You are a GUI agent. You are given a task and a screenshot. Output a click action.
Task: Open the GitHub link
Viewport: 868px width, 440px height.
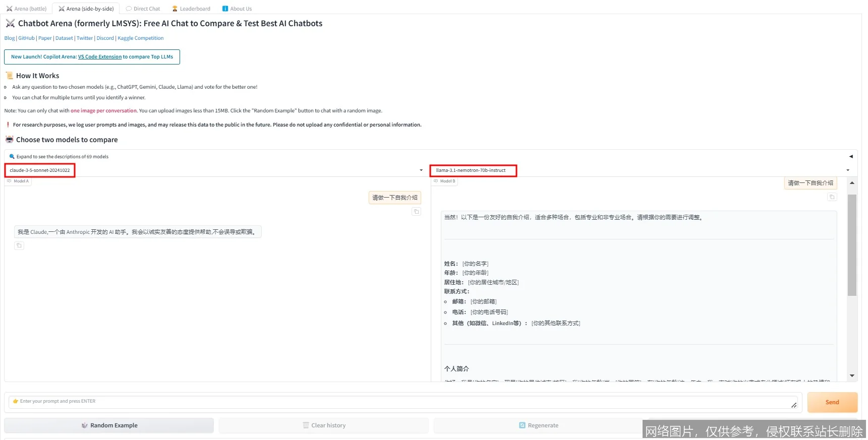27,38
